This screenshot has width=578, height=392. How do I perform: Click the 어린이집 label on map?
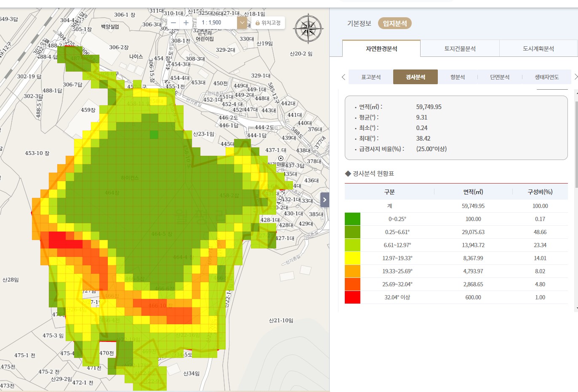205,39
